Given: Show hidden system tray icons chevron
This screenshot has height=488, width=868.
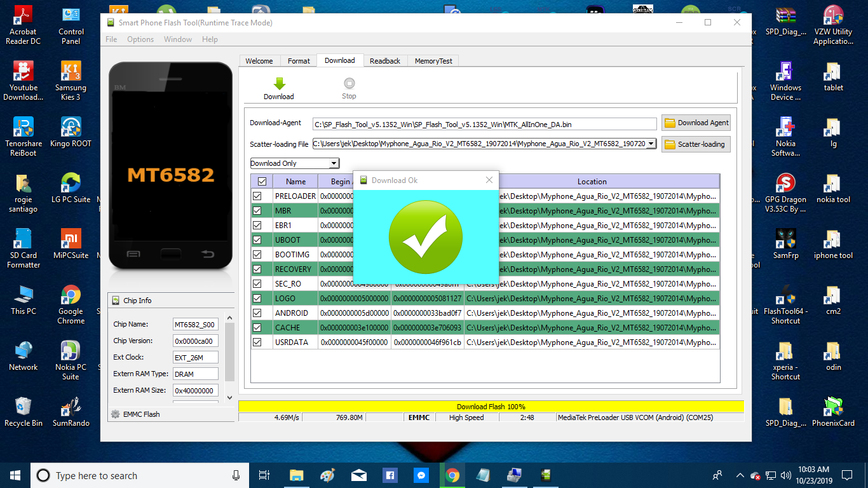Looking at the screenshot, I should pyautogui.click(x=740, y=475).
